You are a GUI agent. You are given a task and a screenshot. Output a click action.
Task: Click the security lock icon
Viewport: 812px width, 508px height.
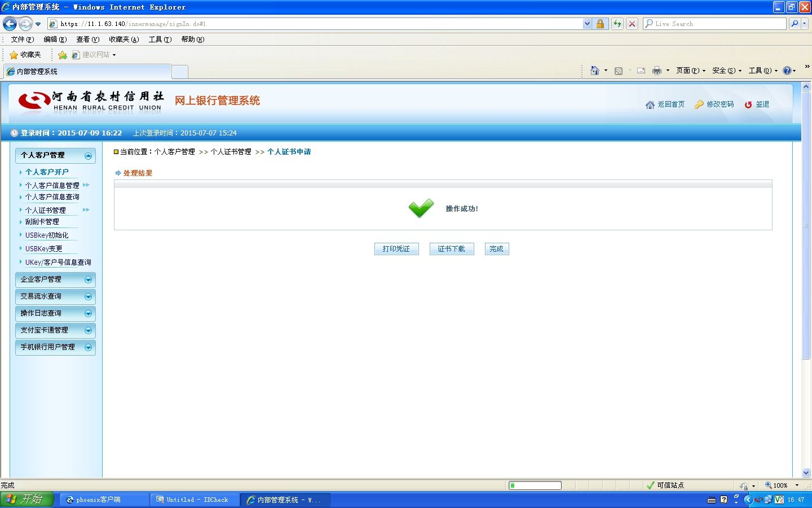[600, 24]
